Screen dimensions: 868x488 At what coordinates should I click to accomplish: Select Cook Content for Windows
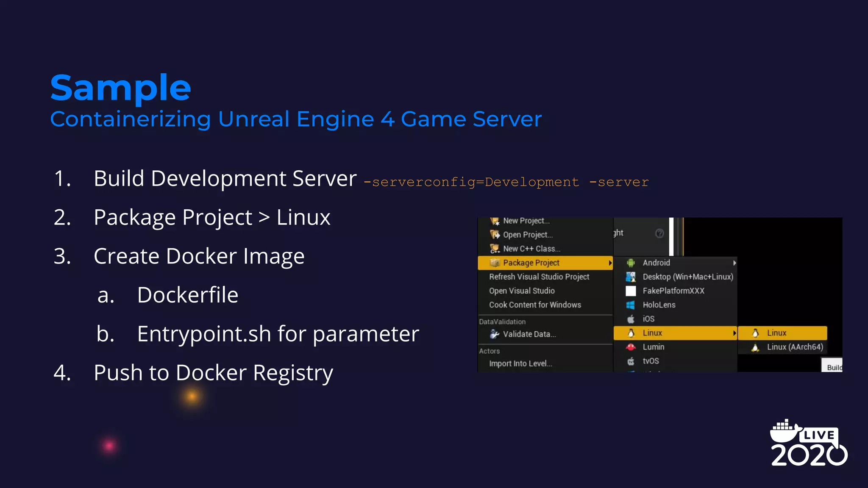click(535, 305)
